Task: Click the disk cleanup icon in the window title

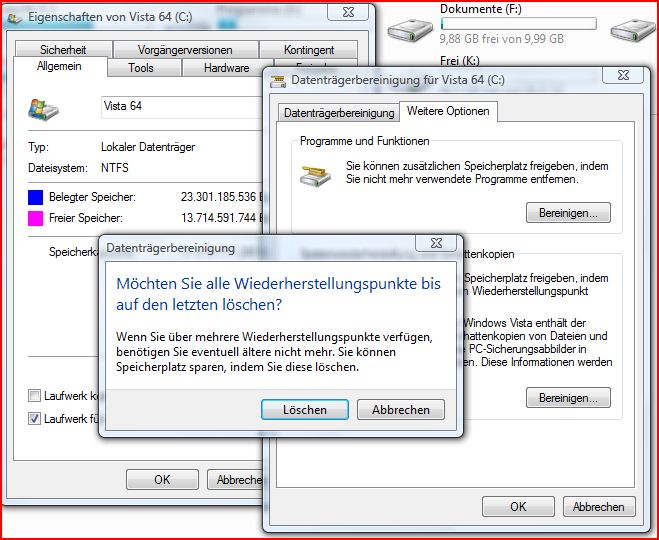Action: point(278,81)
